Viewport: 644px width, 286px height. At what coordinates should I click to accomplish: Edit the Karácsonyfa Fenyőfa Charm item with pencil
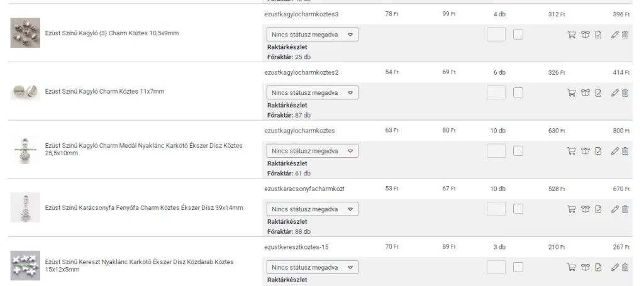click(x=615, y=209)
